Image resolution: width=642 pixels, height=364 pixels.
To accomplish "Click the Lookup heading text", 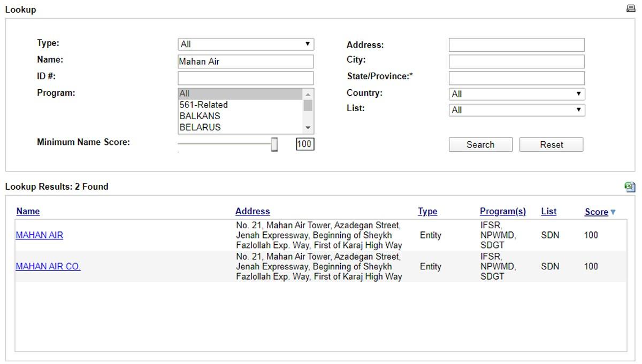I will coord(20,10).
